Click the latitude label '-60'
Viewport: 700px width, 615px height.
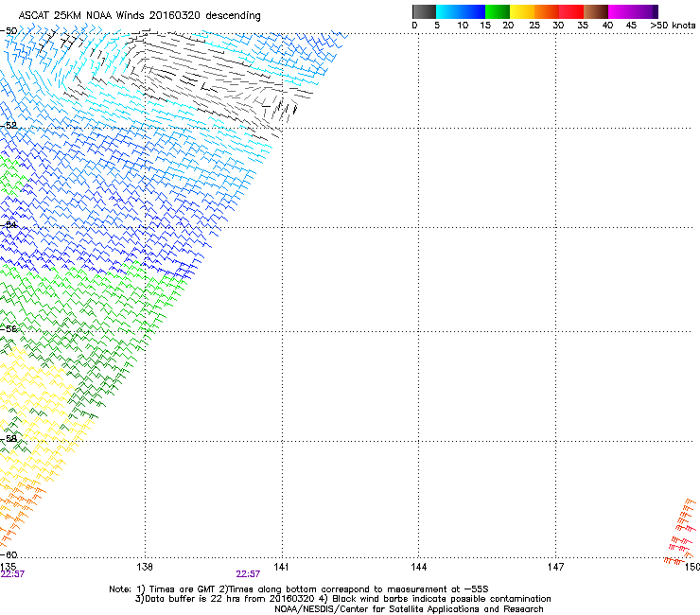pyautogui.click(x=9, y=554)
